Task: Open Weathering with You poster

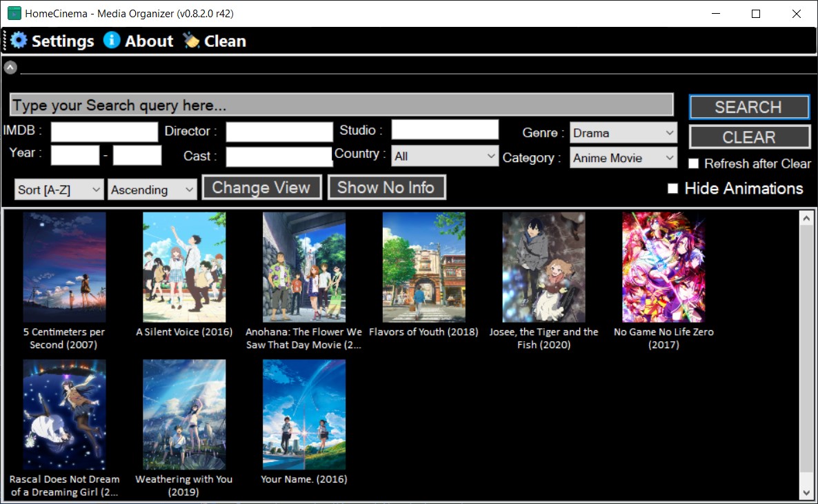Action: coord(184,414)
